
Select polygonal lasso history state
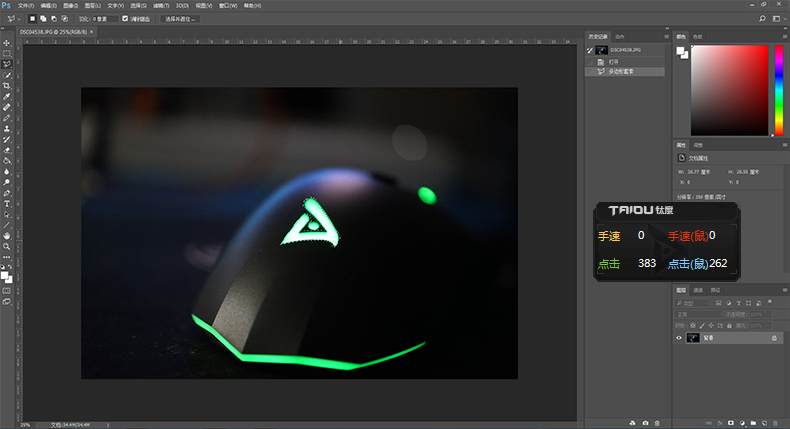[x=625, y=72]
